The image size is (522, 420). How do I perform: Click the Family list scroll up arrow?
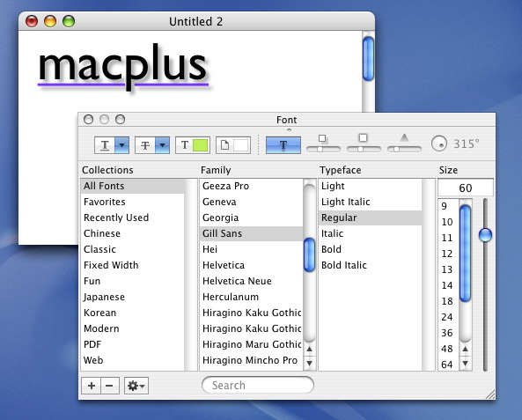(309, 349)
